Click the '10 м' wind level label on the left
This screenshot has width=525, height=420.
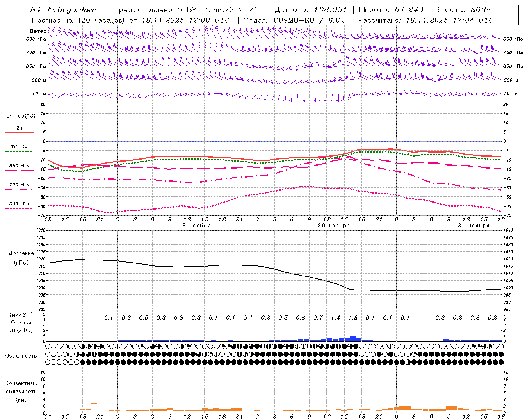click(39, 94)
